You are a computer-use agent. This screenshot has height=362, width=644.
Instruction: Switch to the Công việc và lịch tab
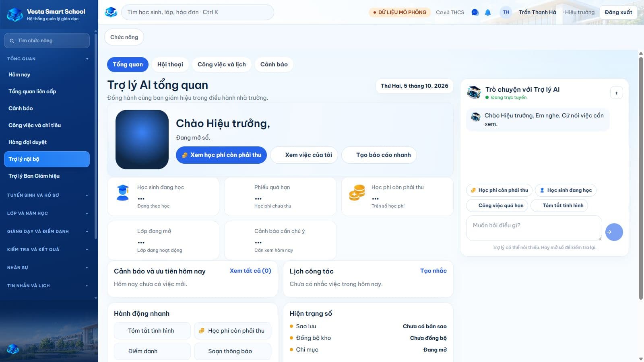click(222, 64)
